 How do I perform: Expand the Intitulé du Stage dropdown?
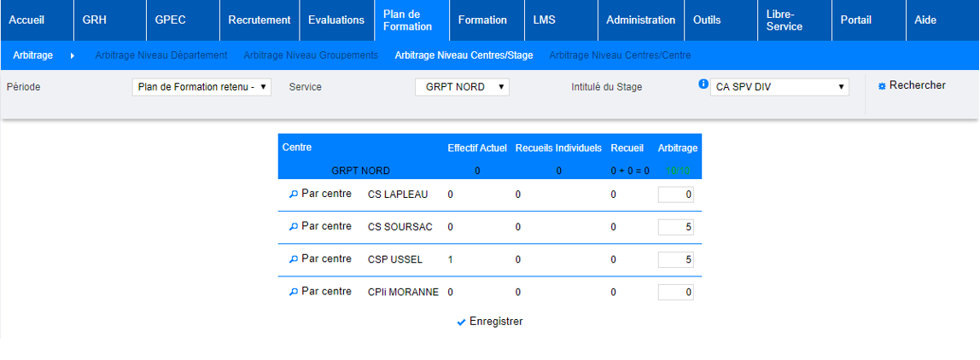(779, 87)
